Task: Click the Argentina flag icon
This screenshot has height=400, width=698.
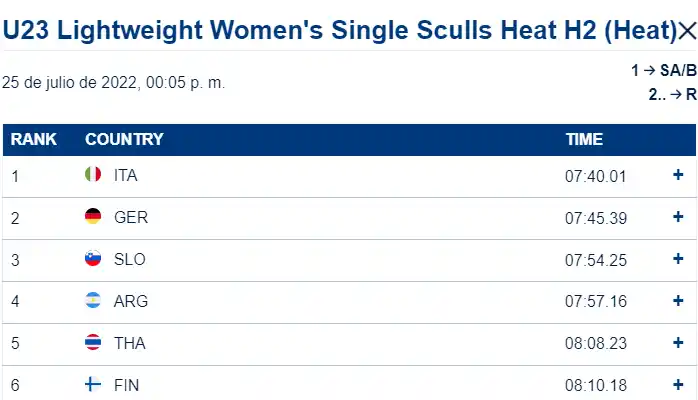Action: click(x=93, y=301)
